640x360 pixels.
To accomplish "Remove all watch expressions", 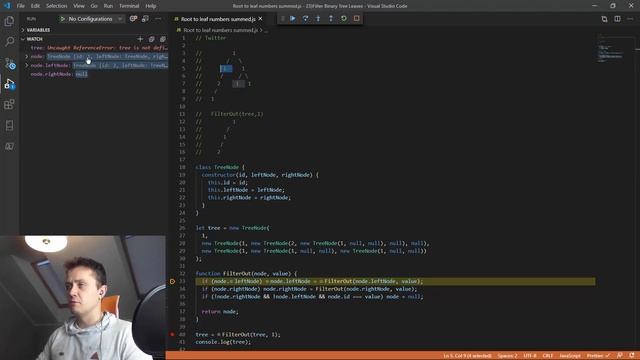I will click(x=162, y=39).
